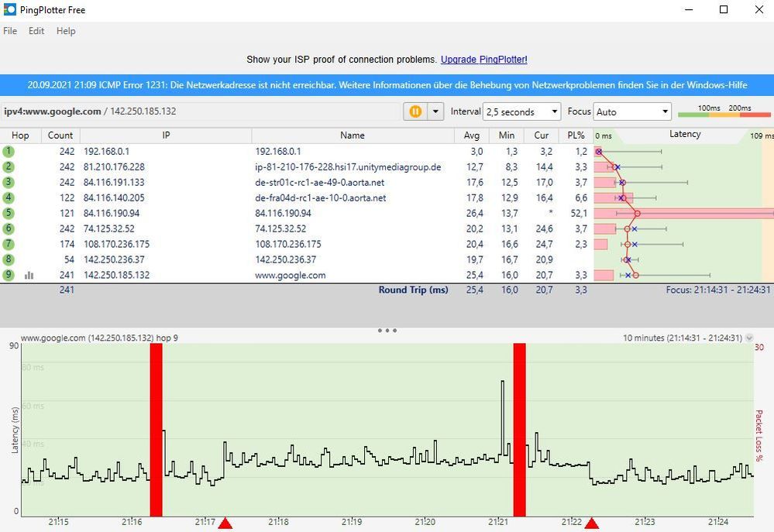Click red triangle marker near 21:22 on timeline
Viewport: 774px width, 532px height.
coord(591,523)
